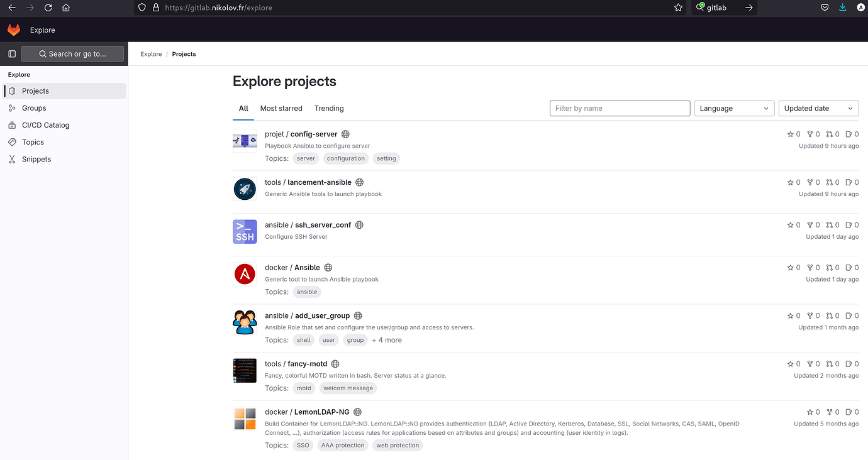Click the public visibility globe next to ssh_server_conf
The height and width of the screenshot is (460, 868).
[359, 224]
